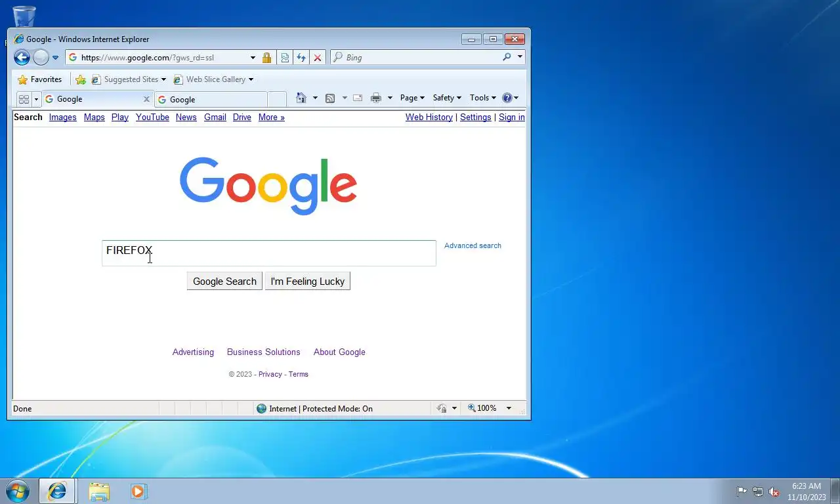Viewport: 840px width, 504px height.
Task: Open the Gmail link
Action: [215, 117]
